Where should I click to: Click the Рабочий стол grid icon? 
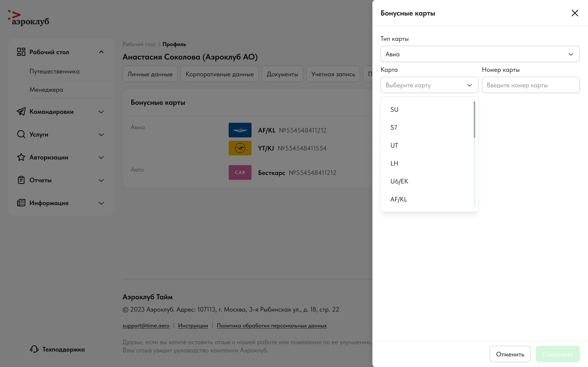click(x=21, y=52)
